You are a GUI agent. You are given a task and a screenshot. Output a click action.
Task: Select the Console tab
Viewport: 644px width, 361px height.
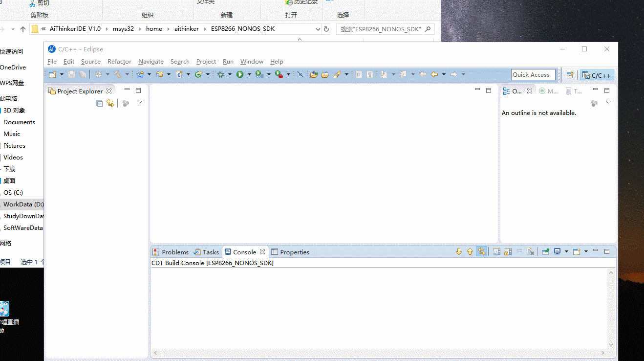(x=245, y=252)
